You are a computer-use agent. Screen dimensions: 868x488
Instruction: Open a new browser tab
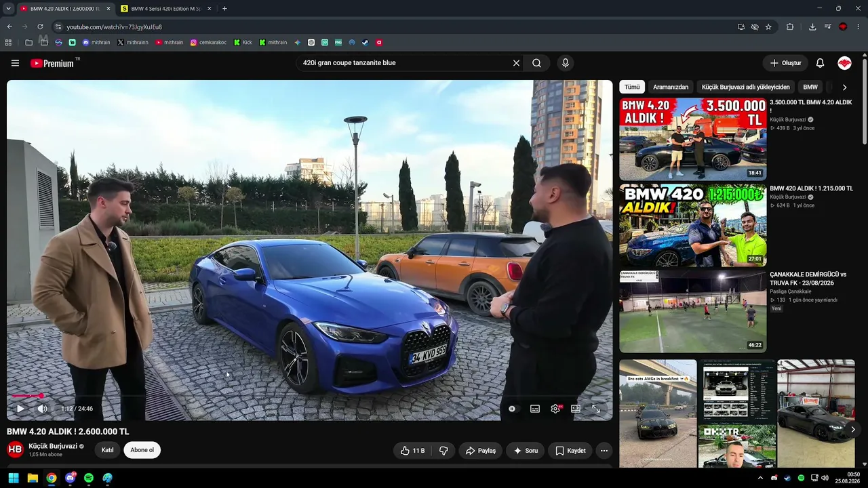point(224,9)
